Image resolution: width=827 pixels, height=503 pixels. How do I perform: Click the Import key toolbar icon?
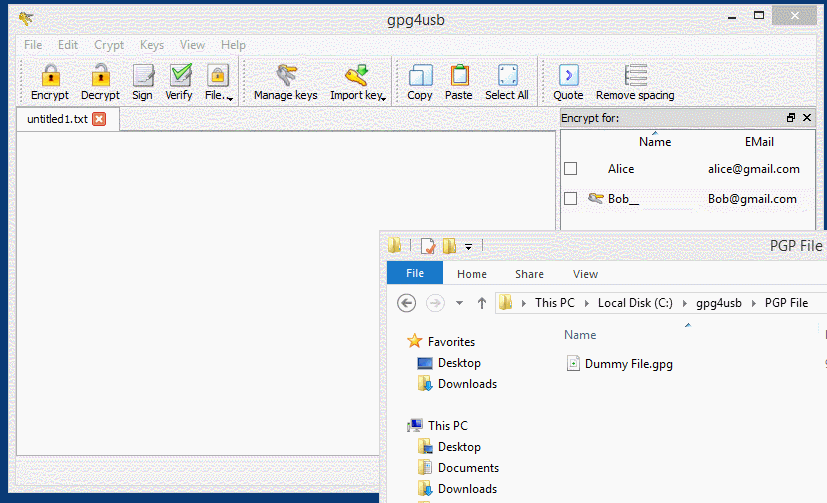coord(357,75)
